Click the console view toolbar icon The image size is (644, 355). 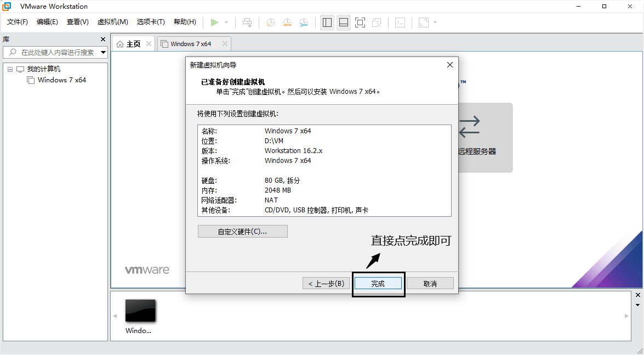coord(400,22)
